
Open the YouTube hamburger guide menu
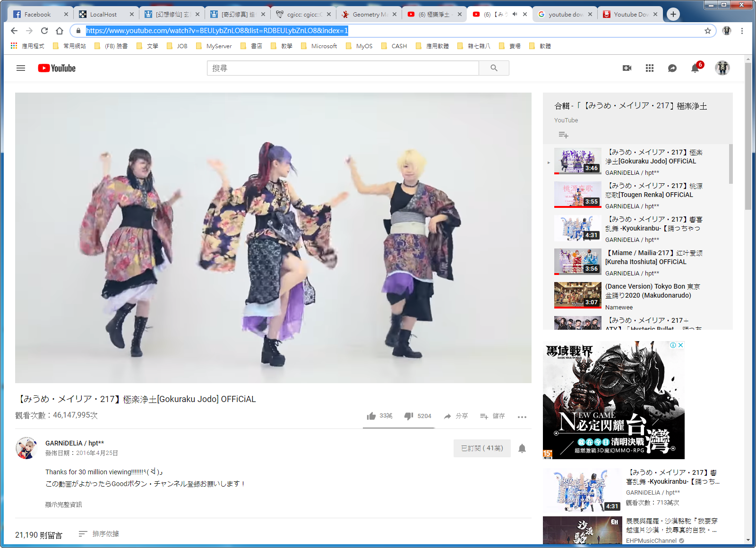pyautogui.click(x=21, y=68)
